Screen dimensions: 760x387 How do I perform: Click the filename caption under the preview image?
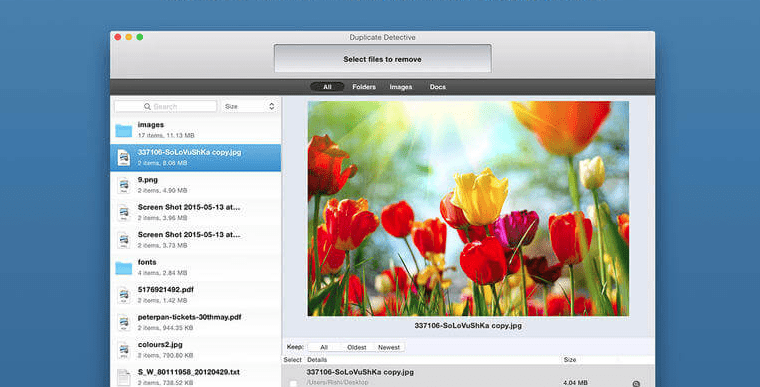coord(468,325)
